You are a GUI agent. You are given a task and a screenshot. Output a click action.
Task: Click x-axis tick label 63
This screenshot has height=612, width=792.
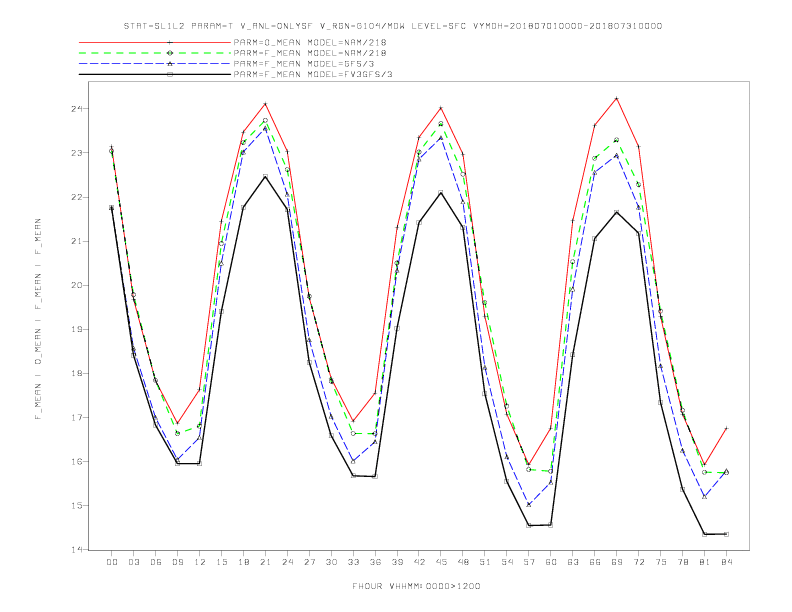pos(573,562)
